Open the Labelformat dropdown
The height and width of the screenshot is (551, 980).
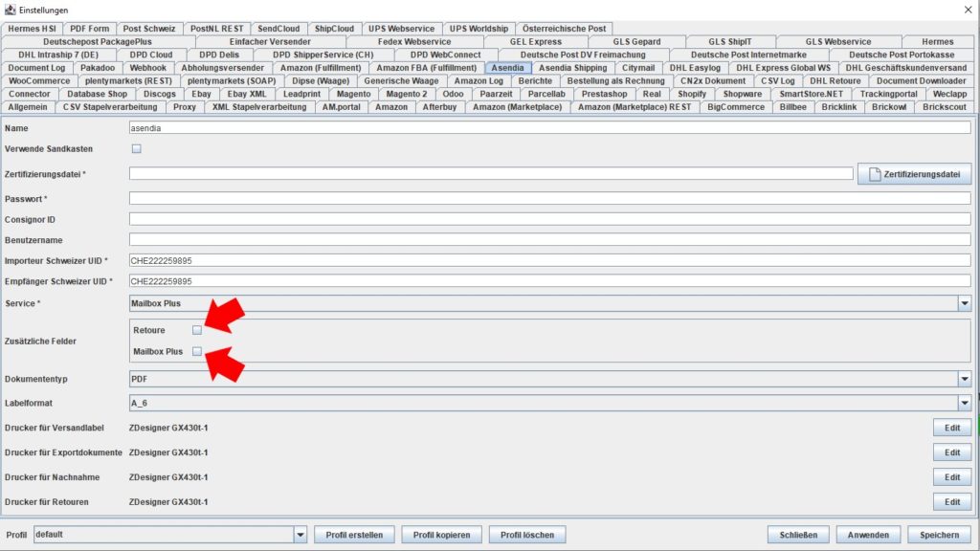965,404
